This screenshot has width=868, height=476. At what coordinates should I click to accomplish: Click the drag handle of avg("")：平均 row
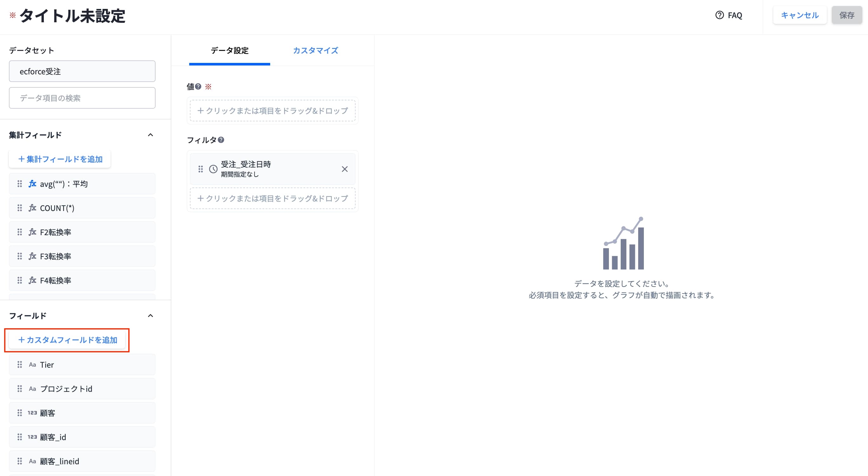20,184
